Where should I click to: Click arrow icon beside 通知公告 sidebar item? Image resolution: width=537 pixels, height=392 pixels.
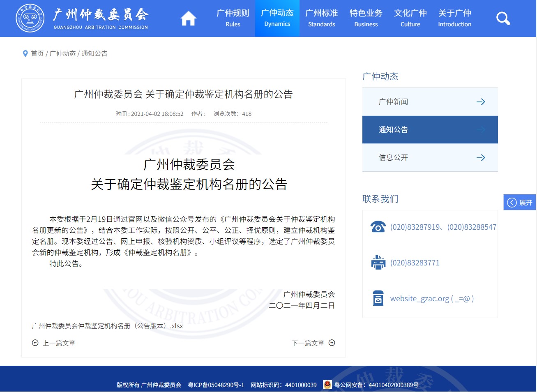(x=481, y=130)
